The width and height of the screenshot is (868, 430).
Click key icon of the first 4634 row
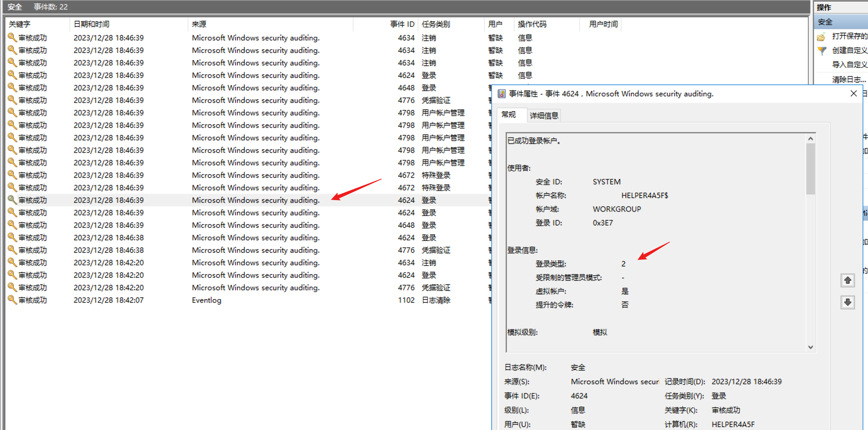point(12,37)
